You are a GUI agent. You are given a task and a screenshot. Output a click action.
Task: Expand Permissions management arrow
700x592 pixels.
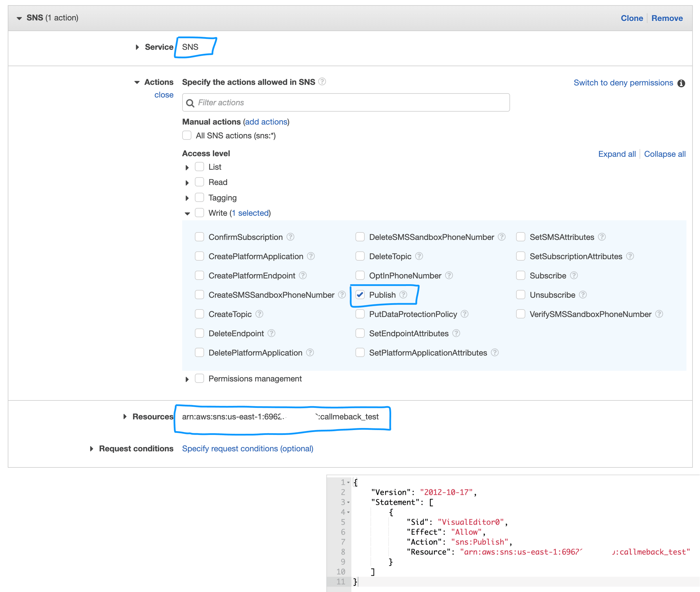pyautogui.click(x=187, y=380)
